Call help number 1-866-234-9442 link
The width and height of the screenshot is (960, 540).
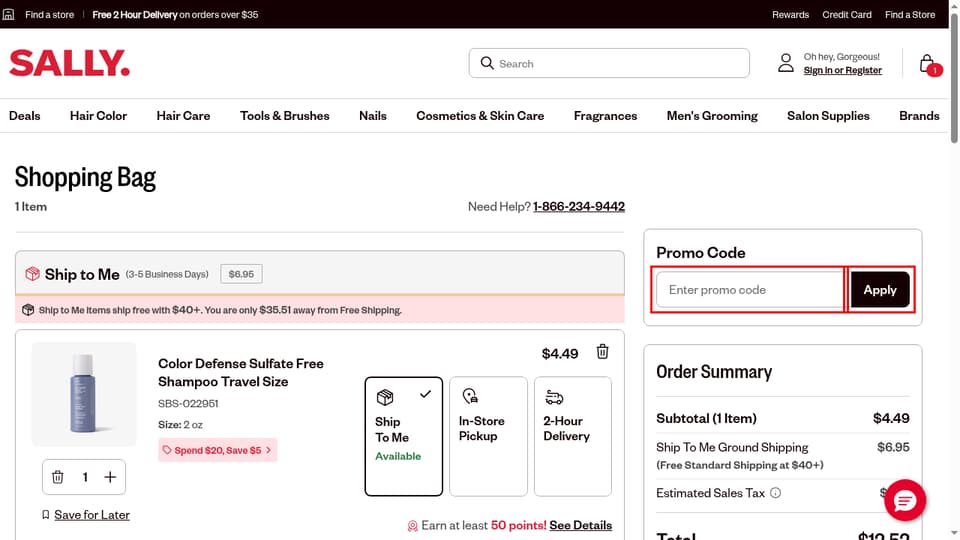[579, 206]
